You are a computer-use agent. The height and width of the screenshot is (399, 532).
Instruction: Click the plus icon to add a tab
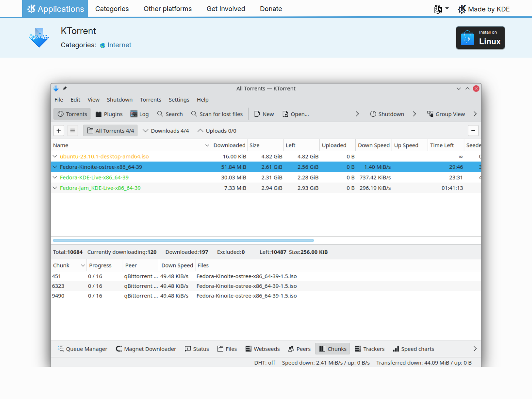coord(59,130)
